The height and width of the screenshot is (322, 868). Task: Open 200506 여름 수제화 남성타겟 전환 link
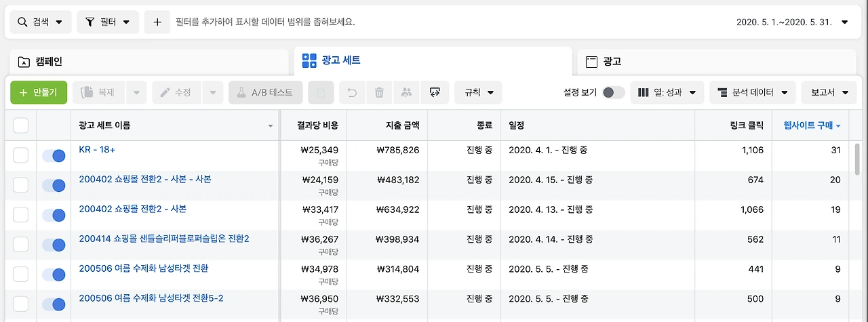click(x=144, y=268)
